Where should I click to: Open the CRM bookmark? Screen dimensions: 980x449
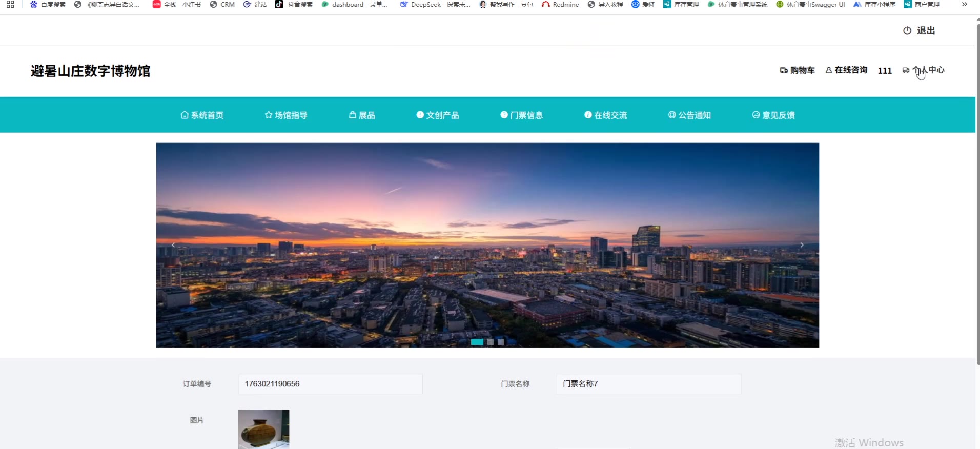[x=222, y=4]
